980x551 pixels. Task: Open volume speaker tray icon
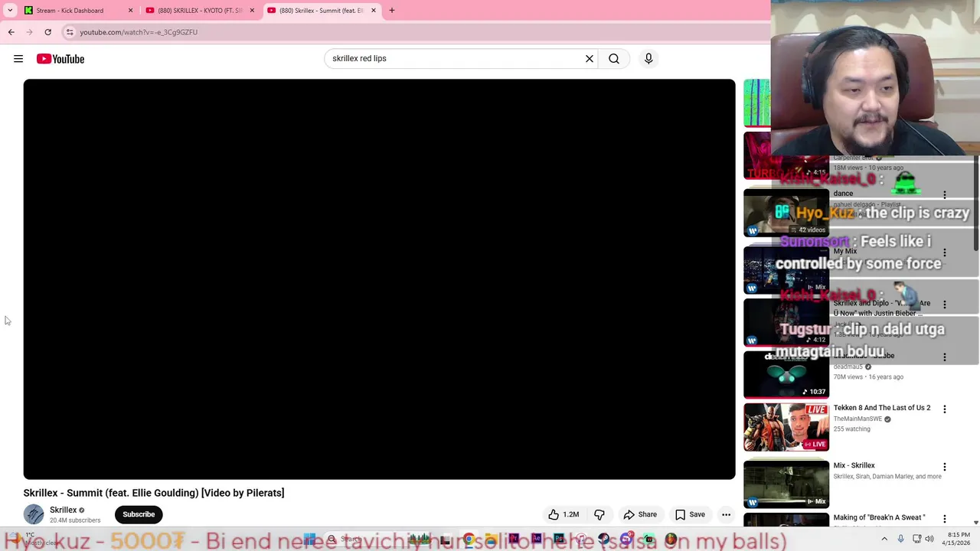tap(929, 539)
